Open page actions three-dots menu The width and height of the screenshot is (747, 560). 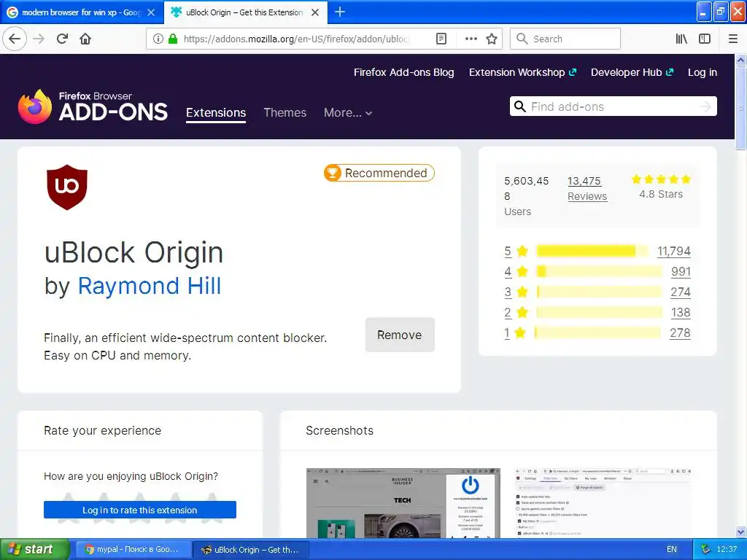tap(471, 39)
